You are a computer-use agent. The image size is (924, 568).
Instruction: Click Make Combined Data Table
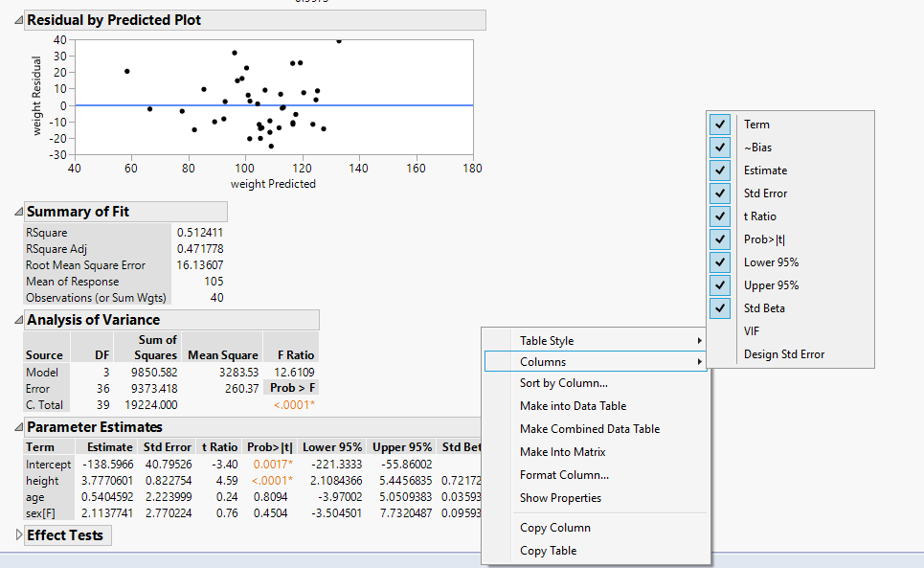(x=589, y=429)
